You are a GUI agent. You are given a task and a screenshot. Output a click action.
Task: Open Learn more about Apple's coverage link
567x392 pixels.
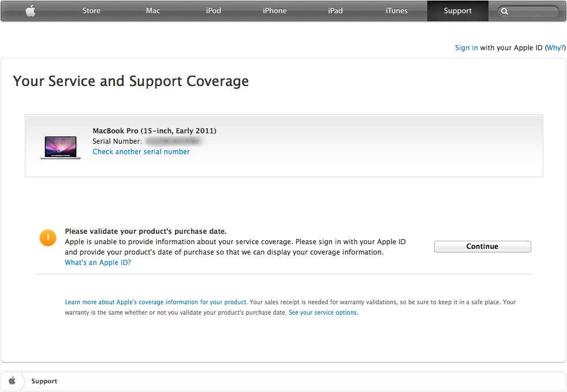(156, 302)
